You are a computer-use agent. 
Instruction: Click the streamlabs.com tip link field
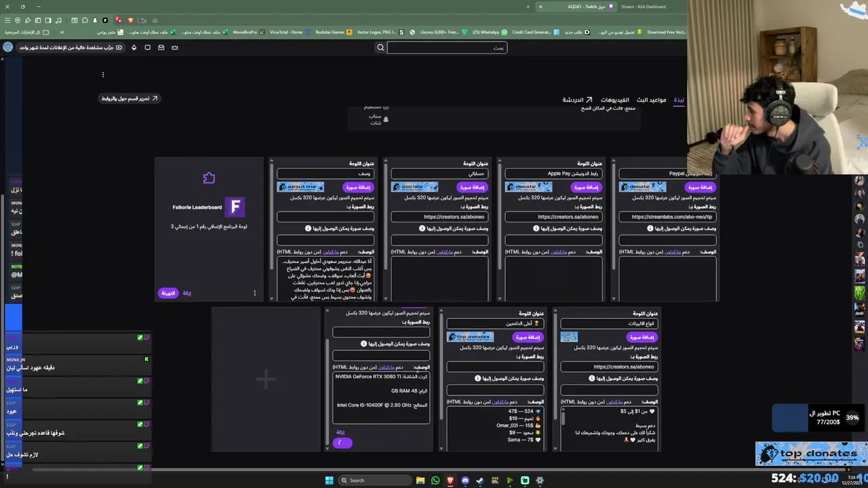point(667,217)
